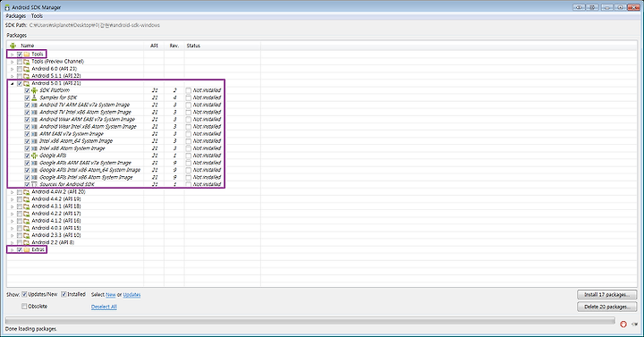
Task: Uncheck the Extras group checkbox
Action: click(x=20, y=249)
